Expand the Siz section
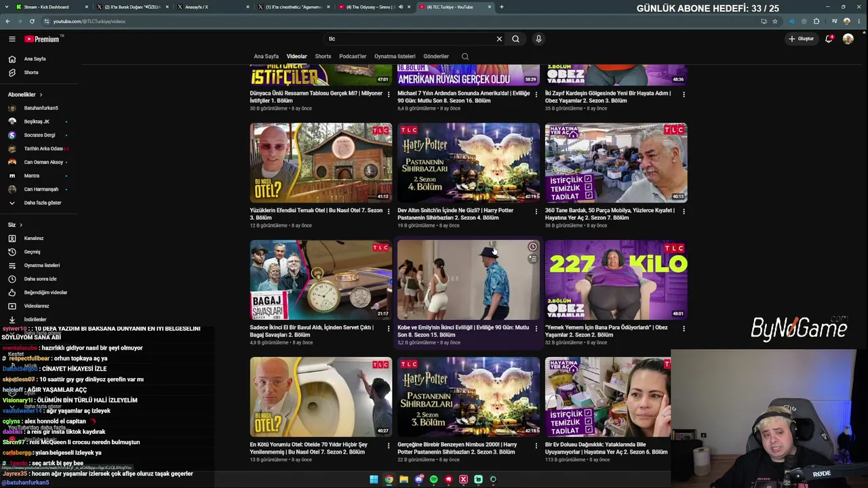 point(15,224)
